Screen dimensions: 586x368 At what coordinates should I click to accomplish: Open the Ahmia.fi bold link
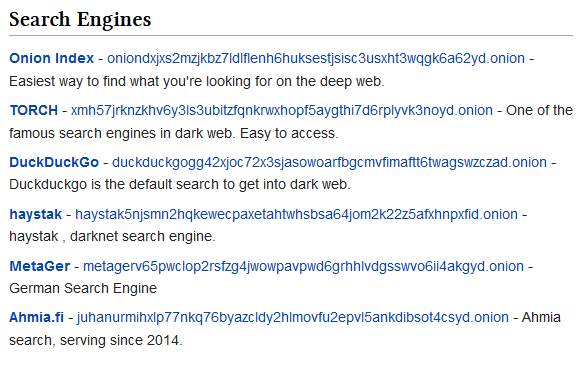(x=37, y=317)
